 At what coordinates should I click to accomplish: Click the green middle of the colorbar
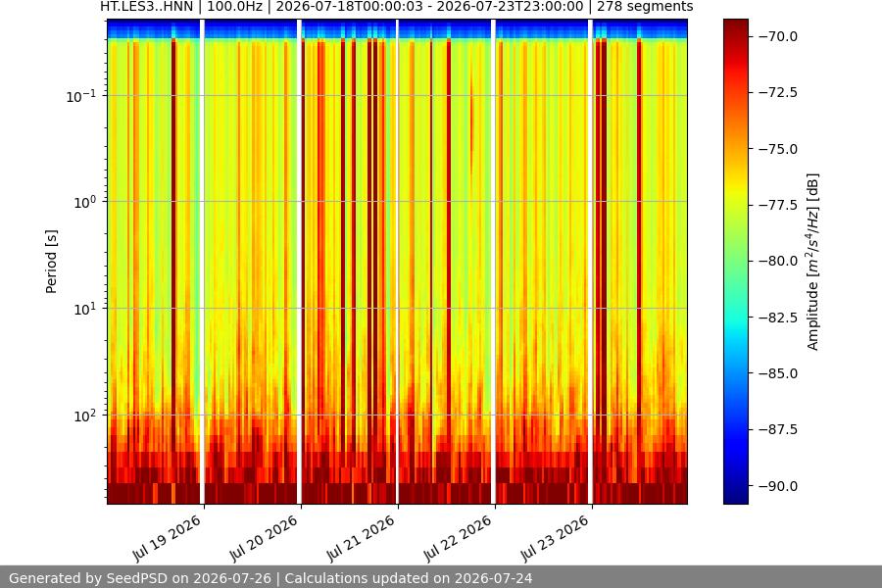click(736, 262)
